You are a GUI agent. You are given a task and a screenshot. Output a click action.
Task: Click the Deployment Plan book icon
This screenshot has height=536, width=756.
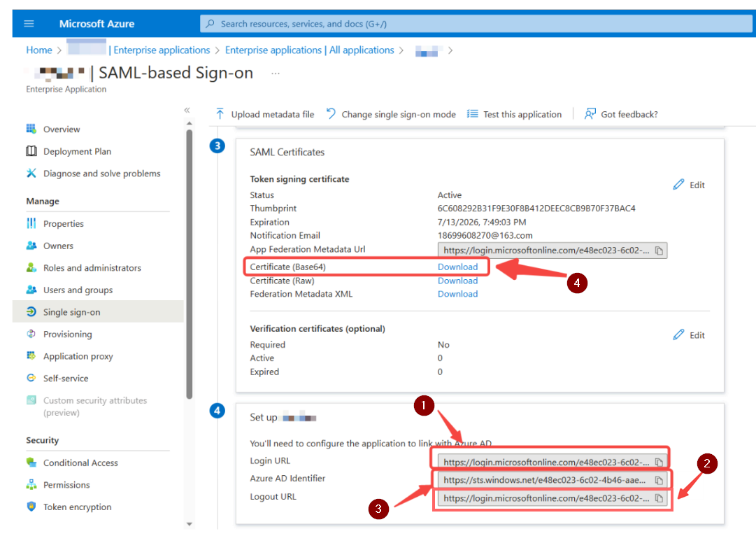pyautogui.click(x=31, y=151)
